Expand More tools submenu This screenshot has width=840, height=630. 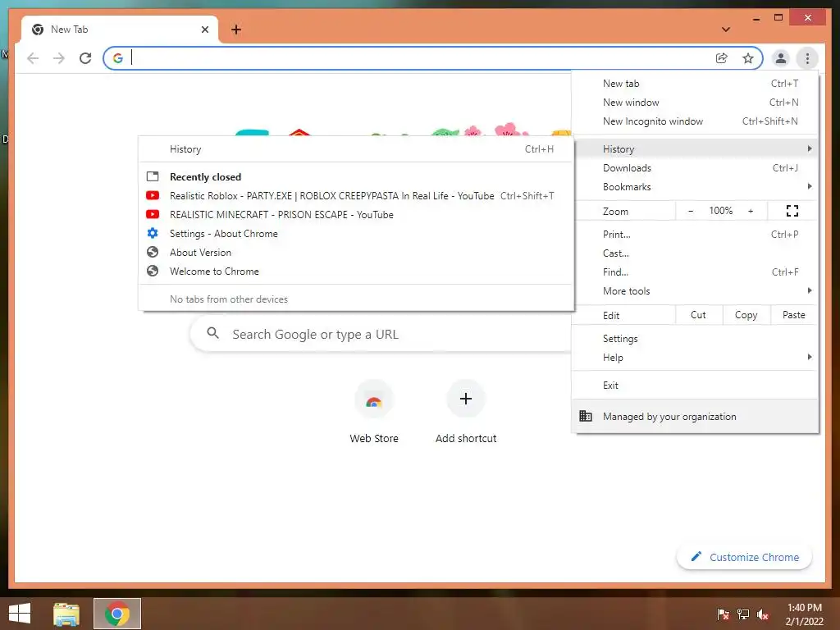click(x=695, y=291)
